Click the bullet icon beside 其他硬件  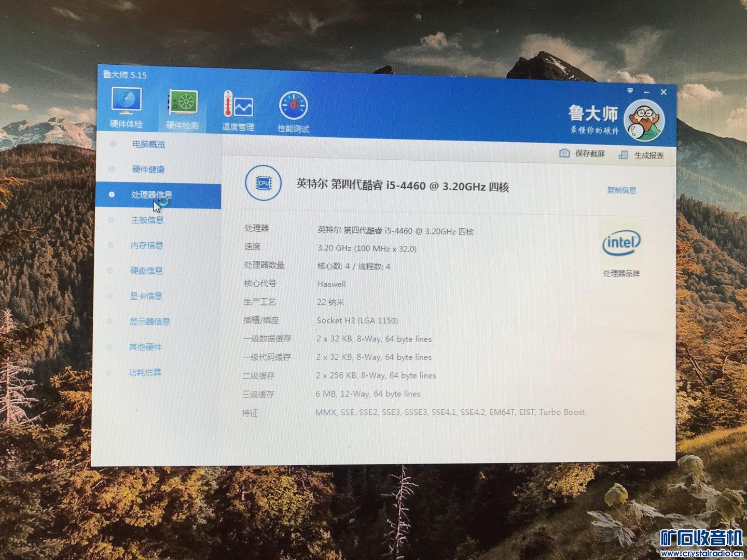click(x=109, y=347)
